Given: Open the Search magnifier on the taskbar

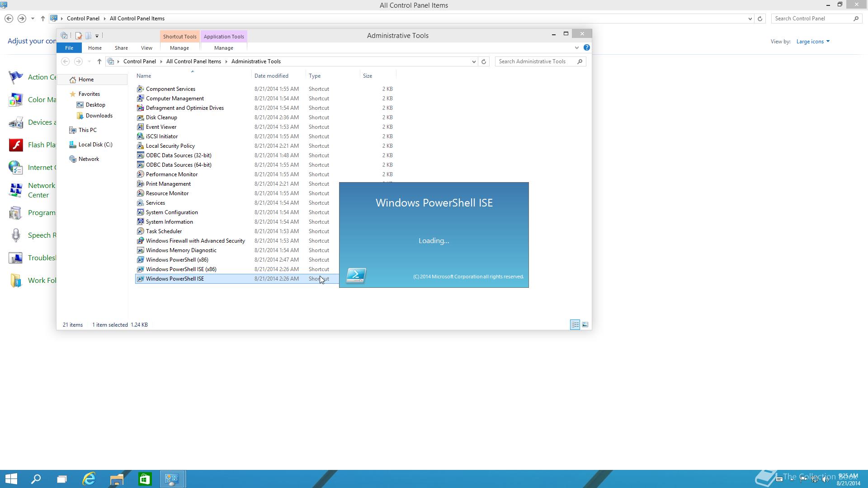Looking at the screenshot, I should pyautogui.click(x=36, y=479).
